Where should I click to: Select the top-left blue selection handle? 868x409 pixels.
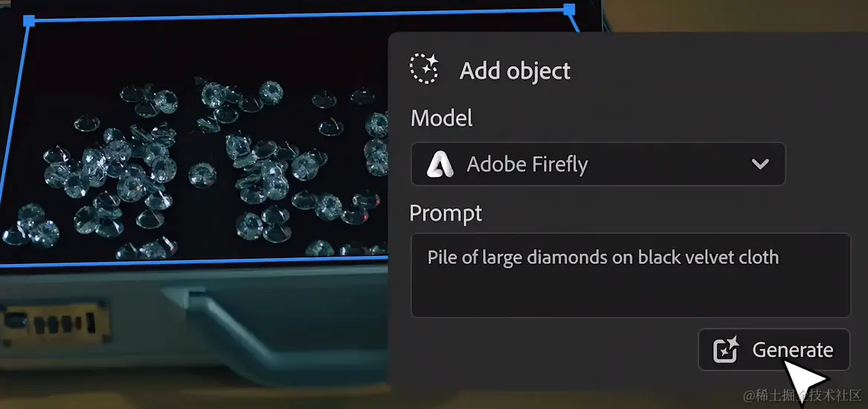pos(29,21)
